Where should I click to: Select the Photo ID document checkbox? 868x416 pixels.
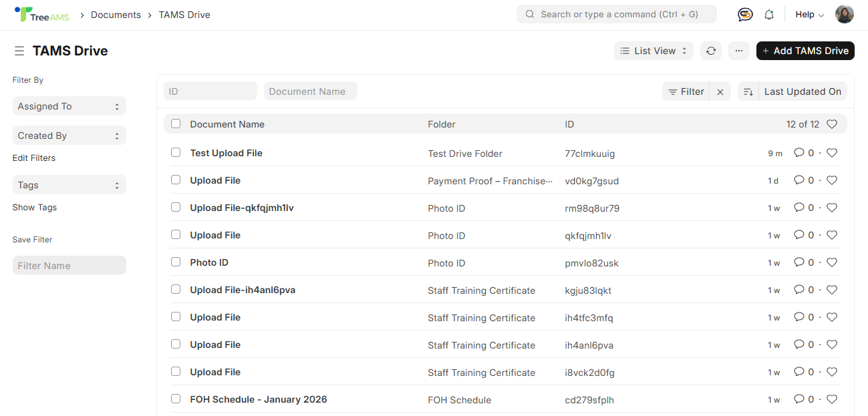point(176,262)
